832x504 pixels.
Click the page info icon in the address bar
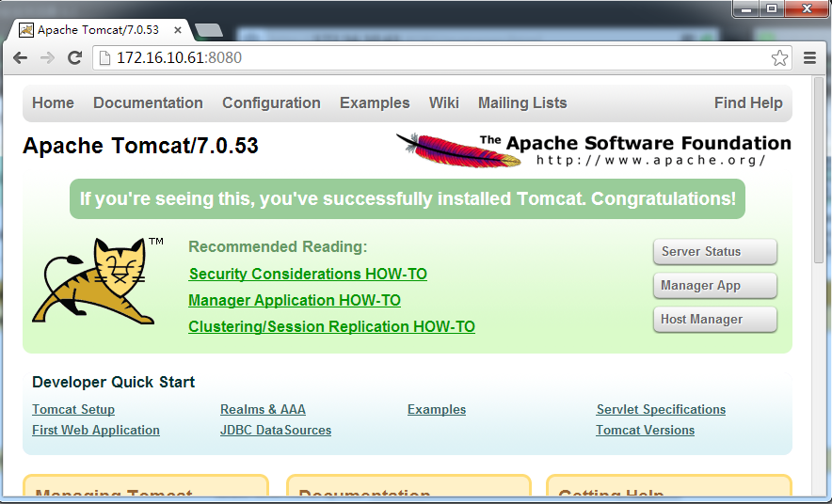[x=105, y=57]
